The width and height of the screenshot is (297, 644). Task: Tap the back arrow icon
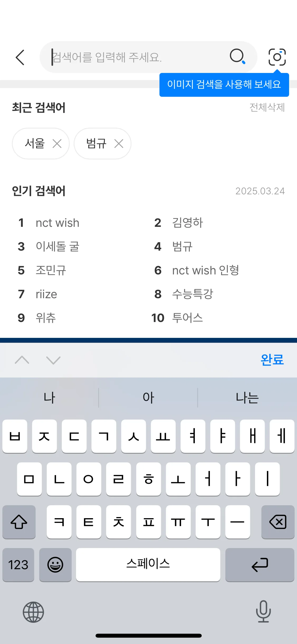pyautogui.click(x=20, y=57)
